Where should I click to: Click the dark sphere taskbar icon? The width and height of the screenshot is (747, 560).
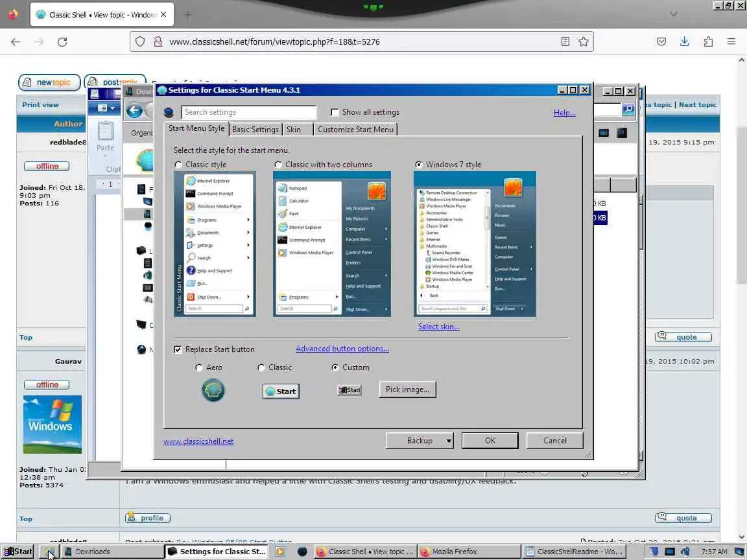pos(302,552)
